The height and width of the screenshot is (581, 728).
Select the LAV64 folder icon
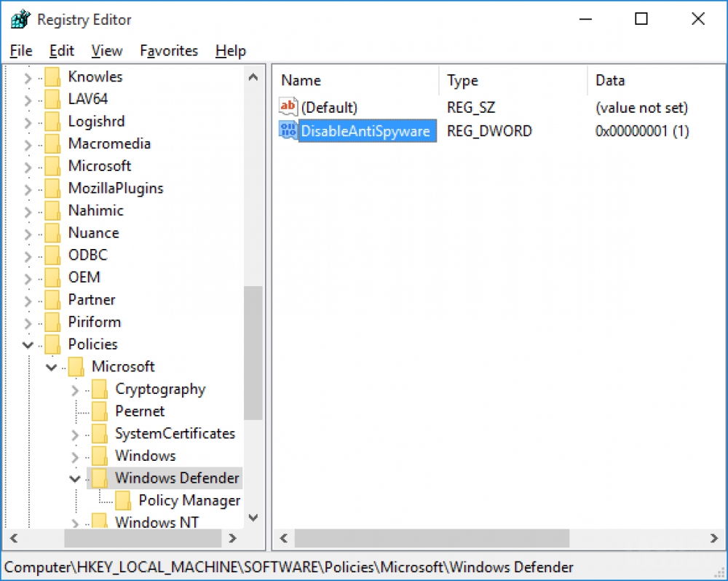tap(52, 99)
